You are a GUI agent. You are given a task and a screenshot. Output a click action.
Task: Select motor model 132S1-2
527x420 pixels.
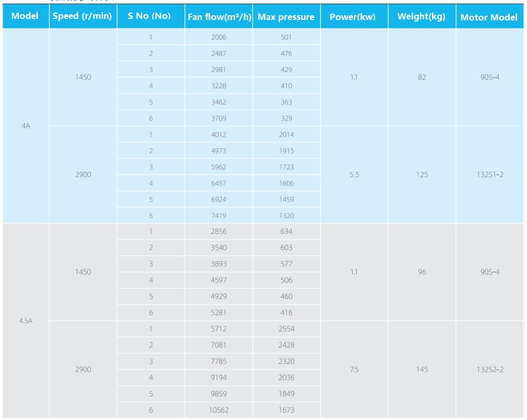(490, 175)
